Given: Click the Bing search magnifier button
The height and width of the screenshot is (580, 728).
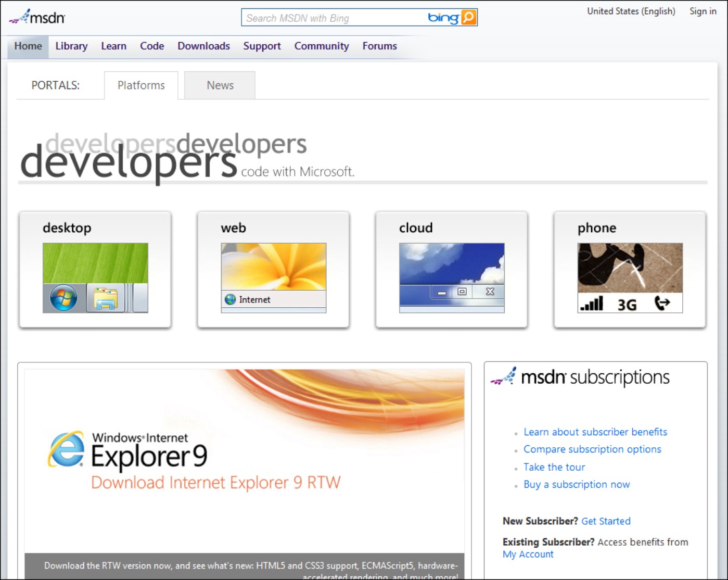Looking at the screenshot, I should tap(469, 18).
